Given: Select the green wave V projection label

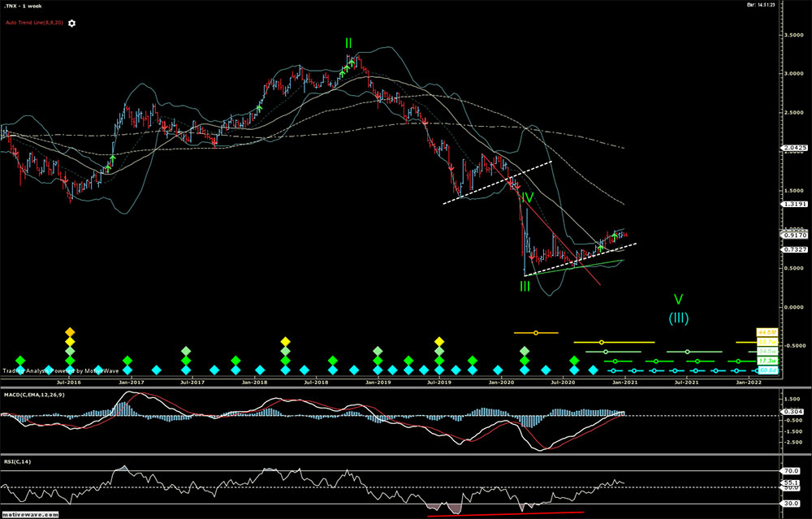Looking at the screenshot, I should [678, 300].
